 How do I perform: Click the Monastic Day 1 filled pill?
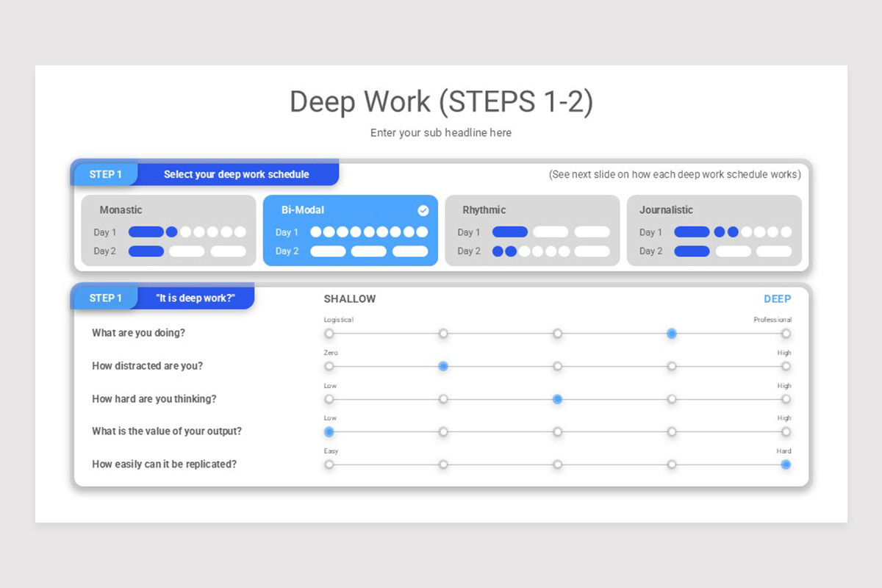(x=146, y=232)
